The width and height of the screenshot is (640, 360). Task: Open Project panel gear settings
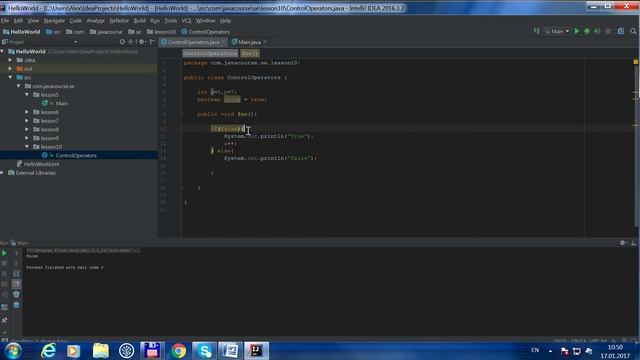point(142,42)
